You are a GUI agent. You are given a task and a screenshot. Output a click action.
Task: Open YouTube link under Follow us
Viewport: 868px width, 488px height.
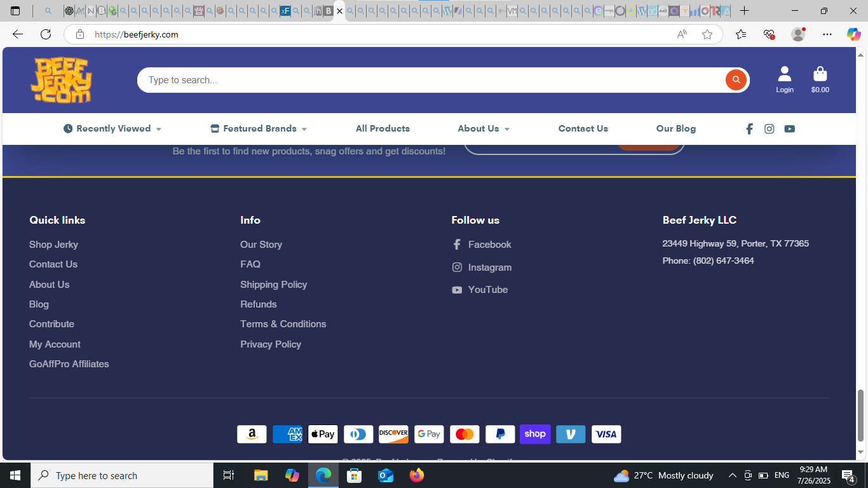coord(480,290)
